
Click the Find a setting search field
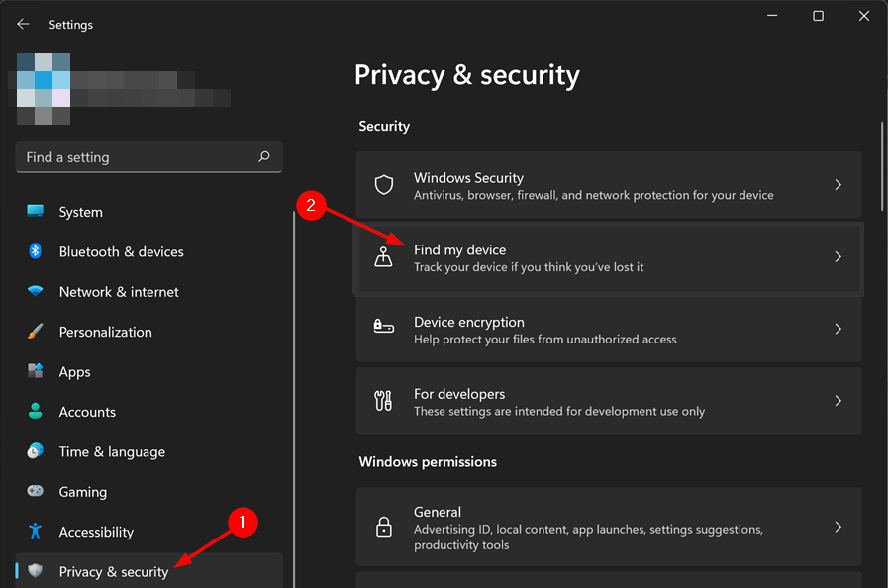(148, 157)
